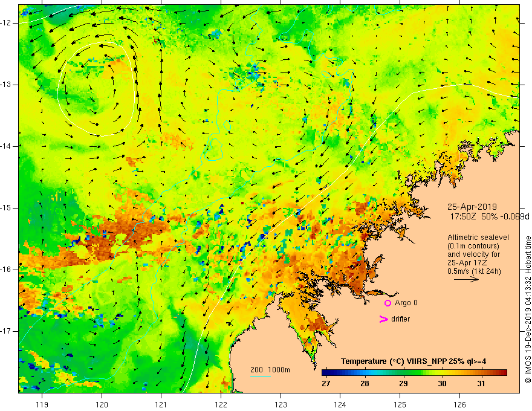Click latitude label -13
The image size is (532, 411).
tap(6, 85)
